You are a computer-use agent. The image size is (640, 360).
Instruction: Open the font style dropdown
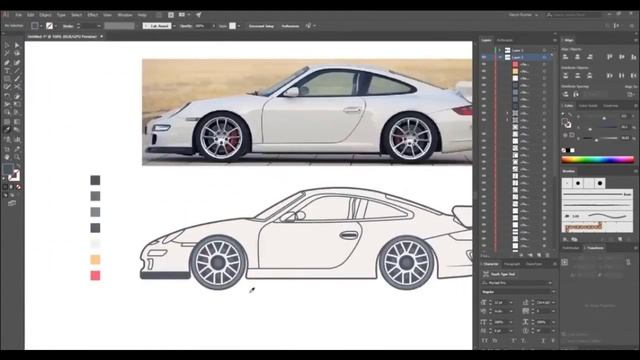tap(553, 292)
